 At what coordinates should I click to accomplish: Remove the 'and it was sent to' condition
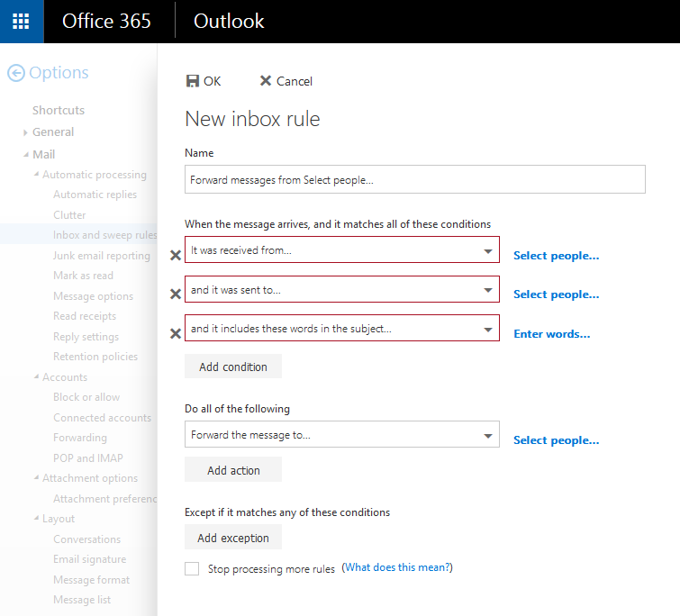176,294
